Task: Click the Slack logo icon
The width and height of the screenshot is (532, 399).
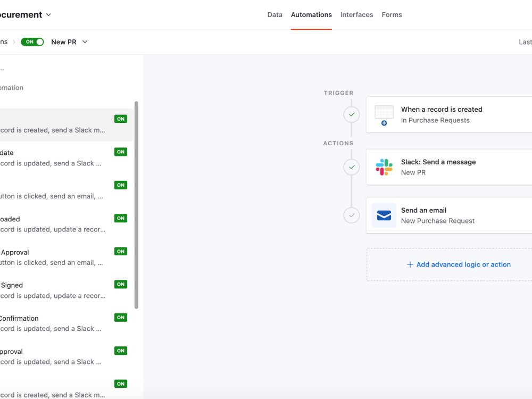Action: click(384, 167)
